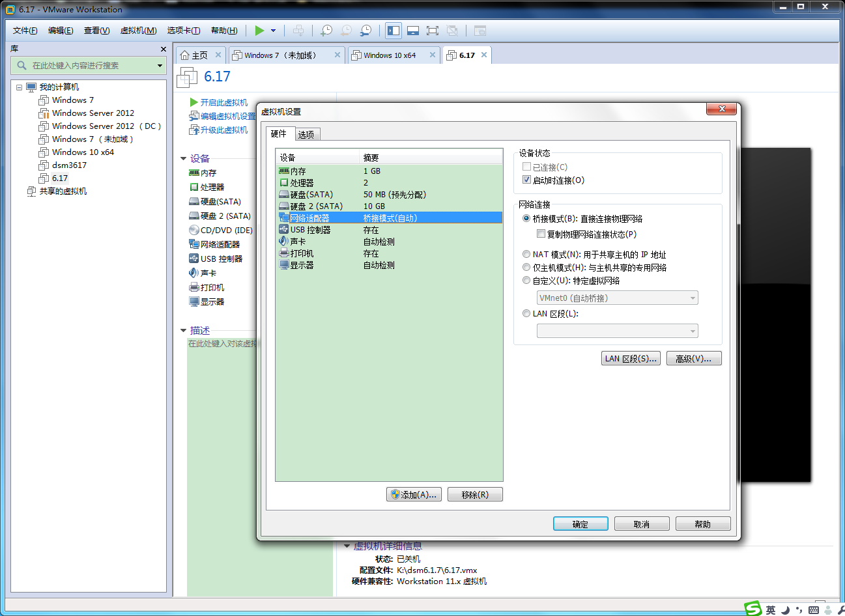This screenshot has height=616, width=845.
Task: Click 取消 to cancel dialog
Action: (642, 524)
